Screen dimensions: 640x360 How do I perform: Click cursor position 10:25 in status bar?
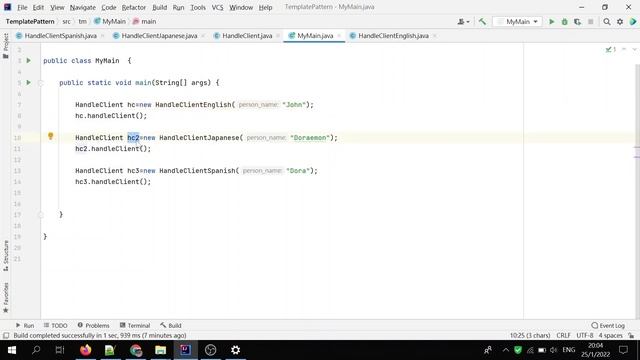tap(530, 336)
